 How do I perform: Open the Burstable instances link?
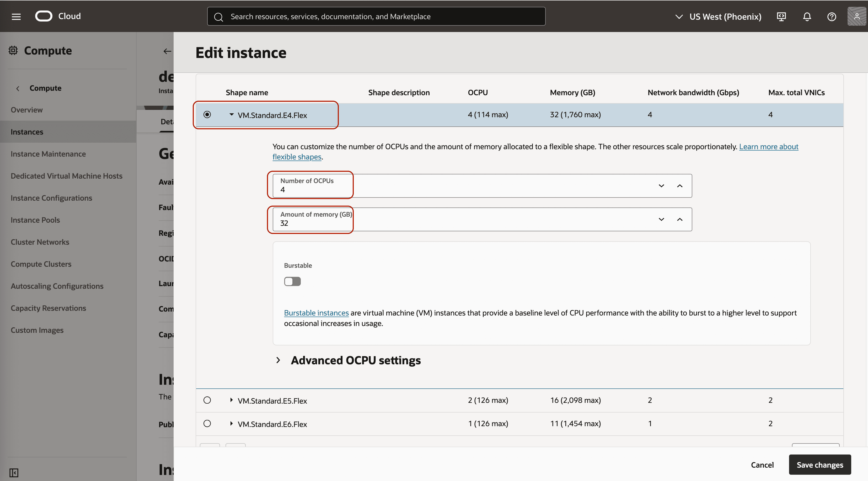pyautogui.click(x=316, y=312)
